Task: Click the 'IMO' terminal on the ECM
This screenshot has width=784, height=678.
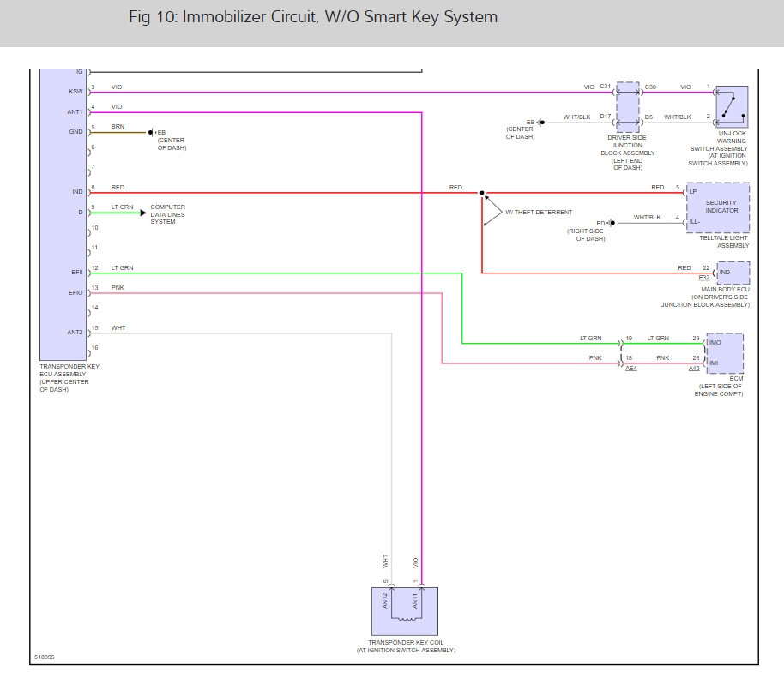Action: (715, 343)
